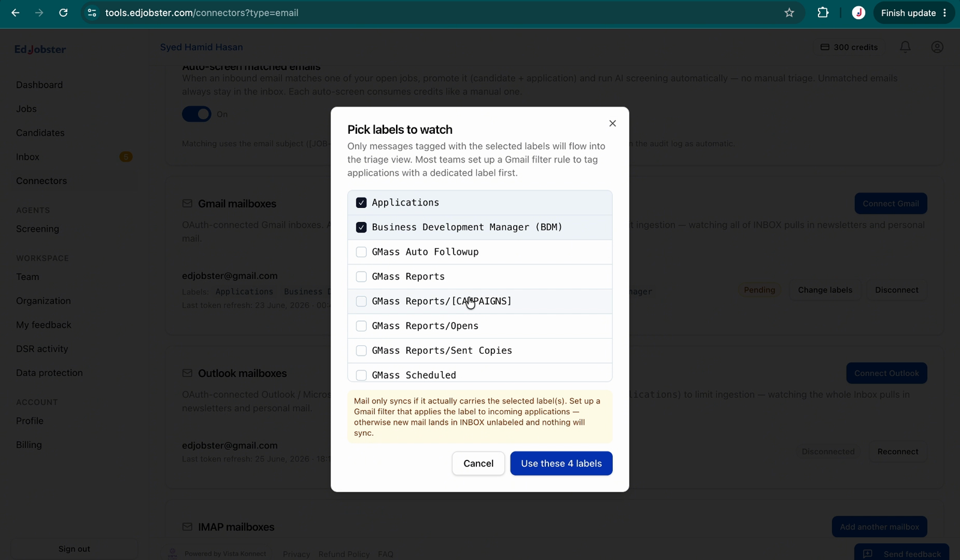The image size is (960, 560).
Task: Open the user account icon
Action: tap(937, 47)
